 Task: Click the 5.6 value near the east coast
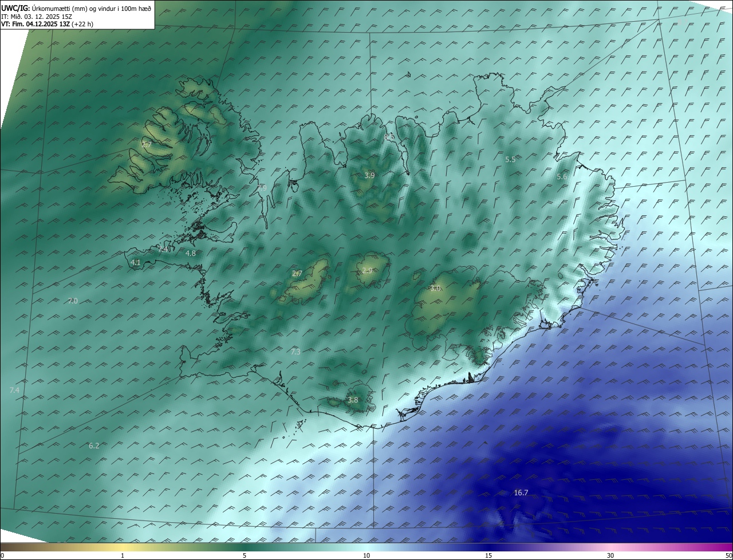point(562,177)
